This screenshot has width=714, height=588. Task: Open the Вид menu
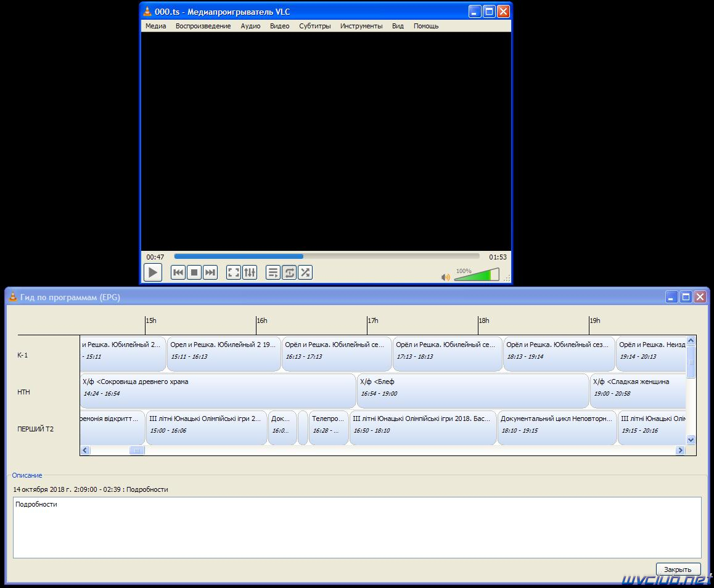398,26
